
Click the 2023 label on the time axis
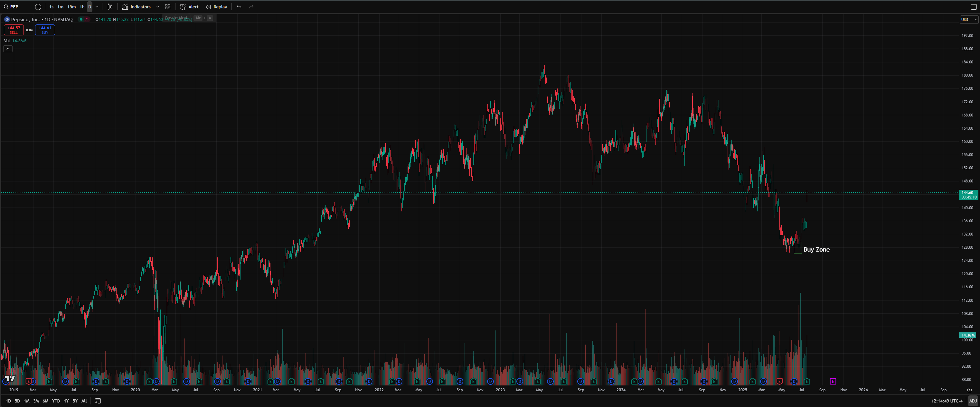500,390
